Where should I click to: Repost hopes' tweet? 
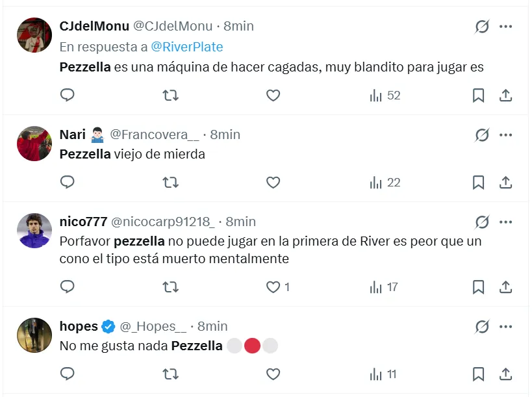click(170, 374)
